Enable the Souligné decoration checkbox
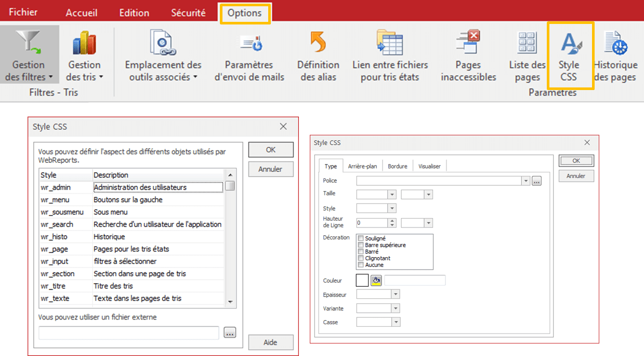644x356 pixels. (361, 238)
